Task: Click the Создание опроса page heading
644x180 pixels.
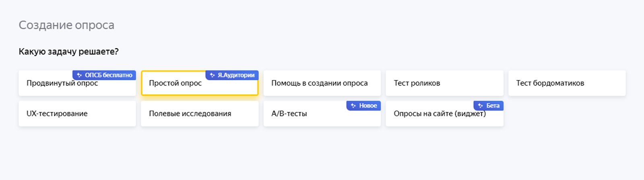Action: click(66, 25)
